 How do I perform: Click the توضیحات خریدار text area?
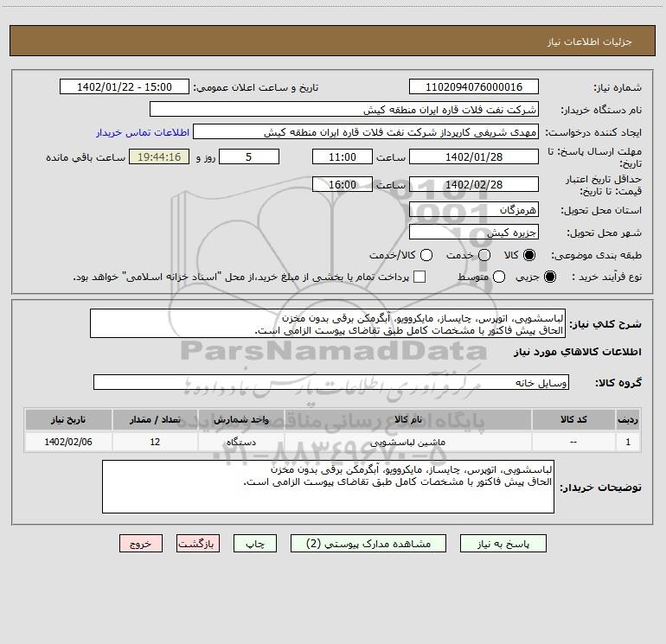coord(328,487)
